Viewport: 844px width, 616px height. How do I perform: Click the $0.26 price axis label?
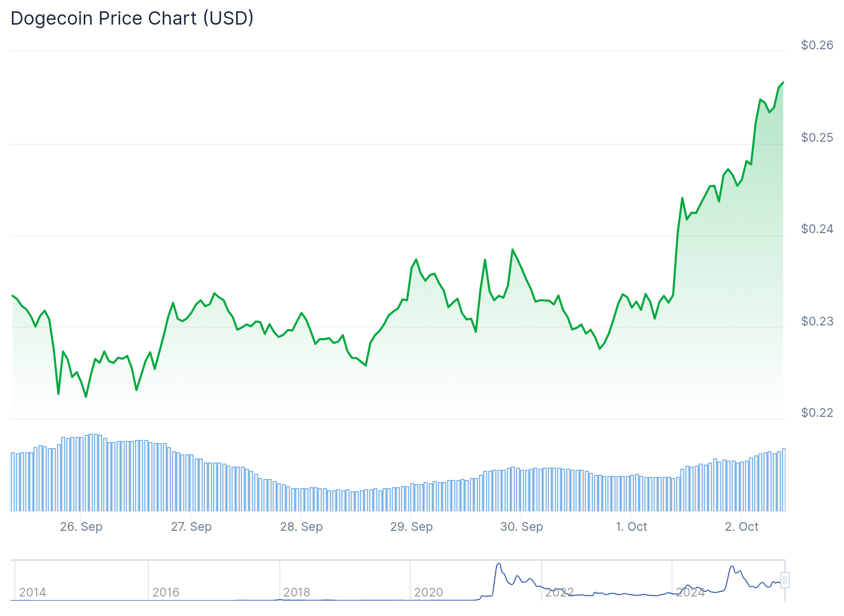(817, 45)
